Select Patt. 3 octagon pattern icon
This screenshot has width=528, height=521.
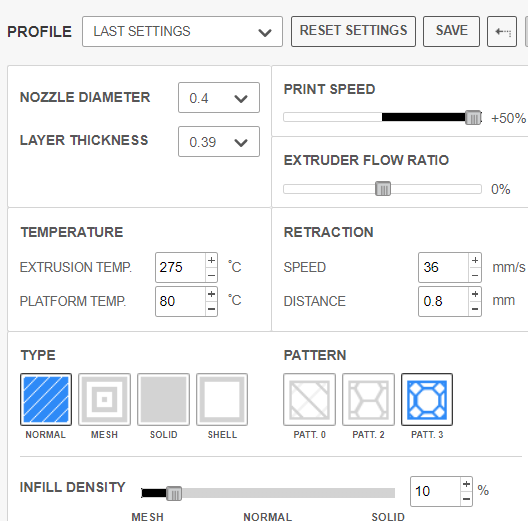[x=427, y=399]
